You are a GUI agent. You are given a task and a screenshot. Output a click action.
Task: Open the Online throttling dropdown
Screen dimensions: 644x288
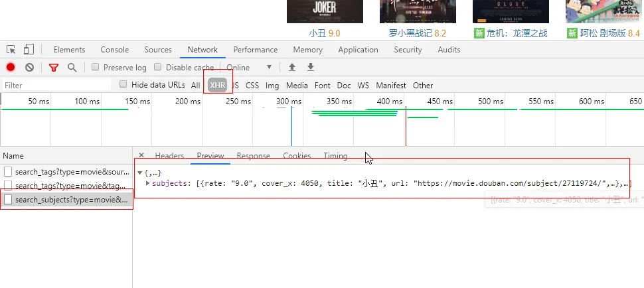249,68
